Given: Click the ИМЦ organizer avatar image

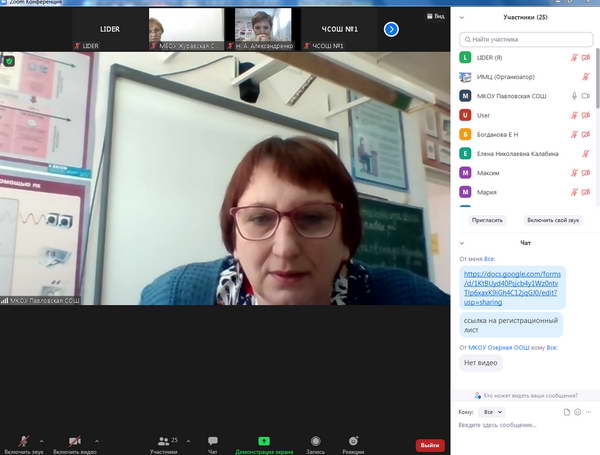Looking at the screenshot, I should point(465,77).
